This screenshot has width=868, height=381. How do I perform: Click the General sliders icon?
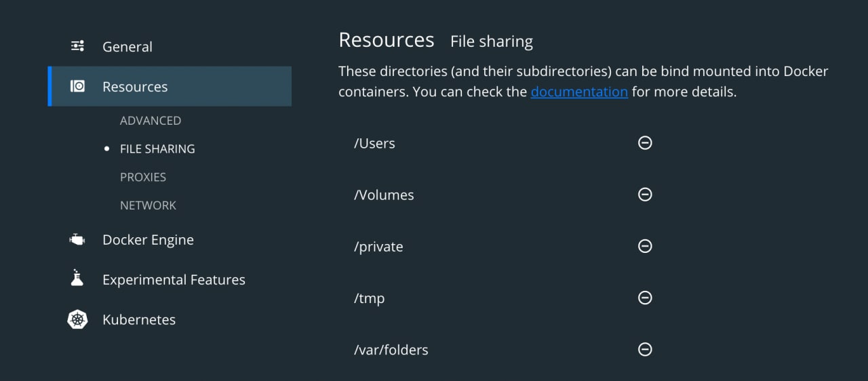pos(77,46)
